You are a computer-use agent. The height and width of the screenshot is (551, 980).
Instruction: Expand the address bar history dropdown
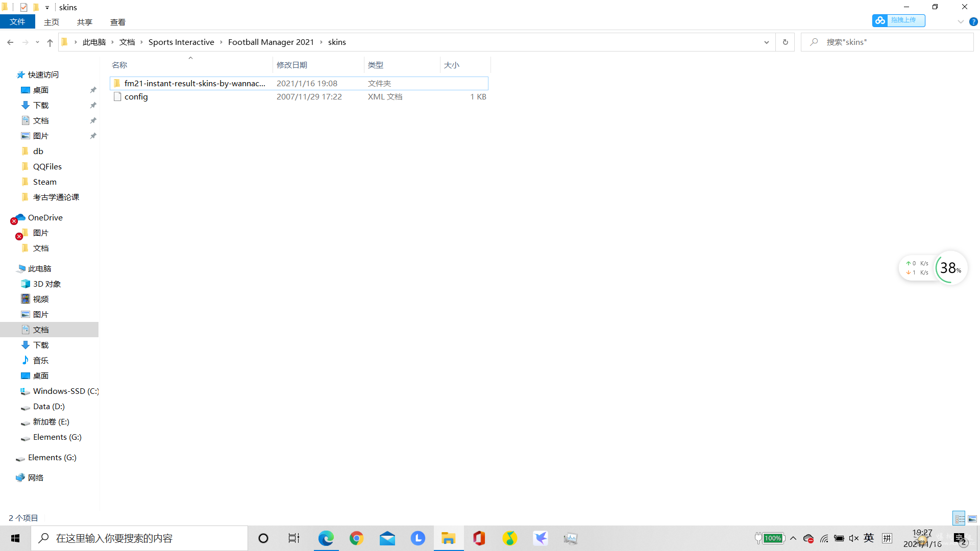click(x=766, y=42)
